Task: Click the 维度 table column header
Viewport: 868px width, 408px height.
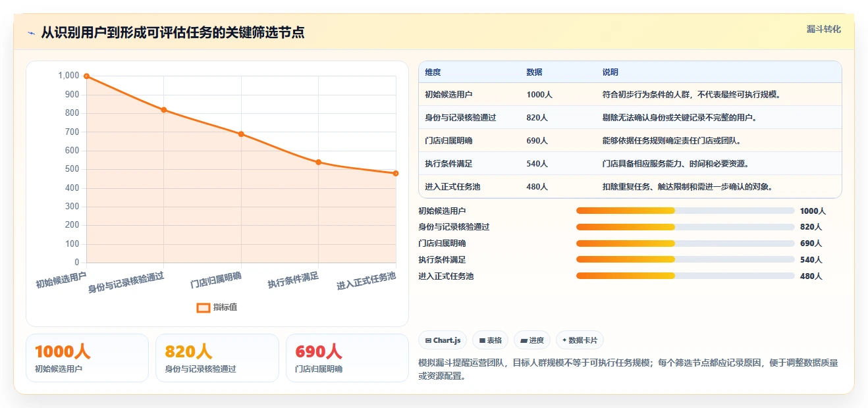Action: click(433, 72)
